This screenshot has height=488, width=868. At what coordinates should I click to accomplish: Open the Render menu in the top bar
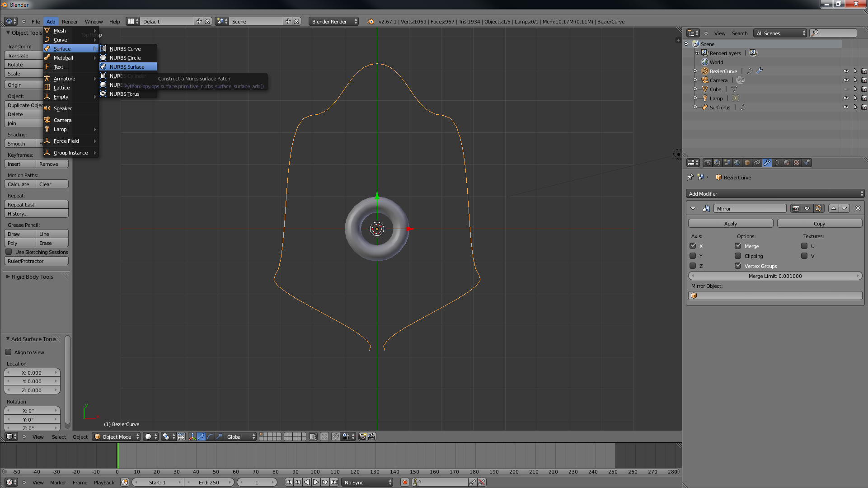(70, 22)
